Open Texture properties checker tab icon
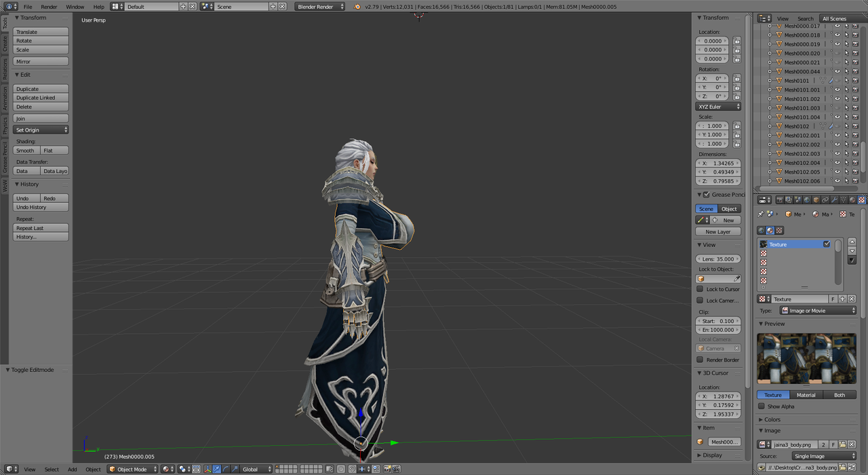Screen dimensions: 868x475 click(862, 199)
